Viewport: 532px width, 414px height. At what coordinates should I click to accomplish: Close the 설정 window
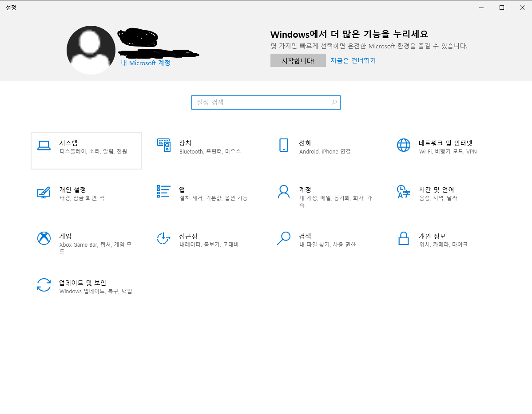click(x=522, y=8)
